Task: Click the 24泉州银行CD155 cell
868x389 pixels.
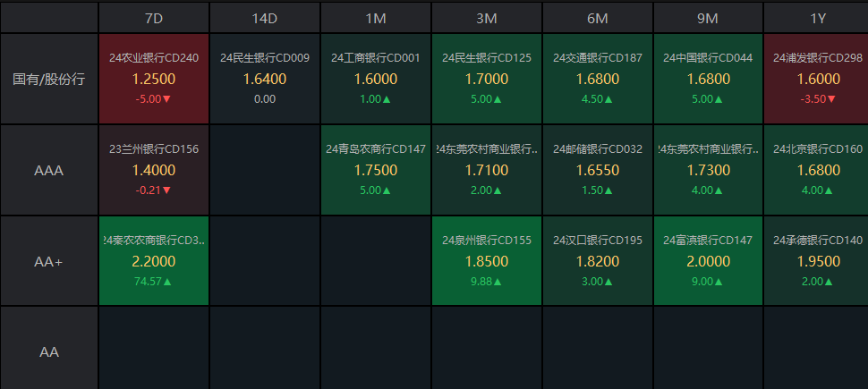Action: pyautogui.click(x=487, y=261)
